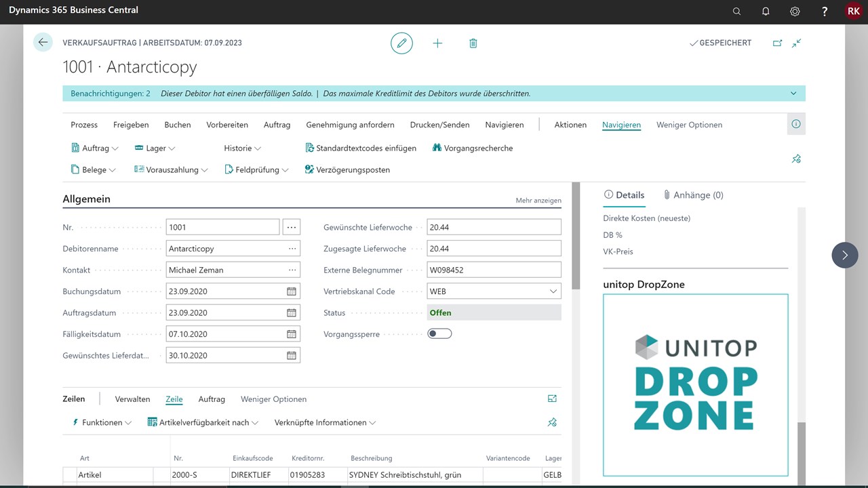Open page in new window icon
This screenshot has width=868, height=488.
(x=777, y=43)
